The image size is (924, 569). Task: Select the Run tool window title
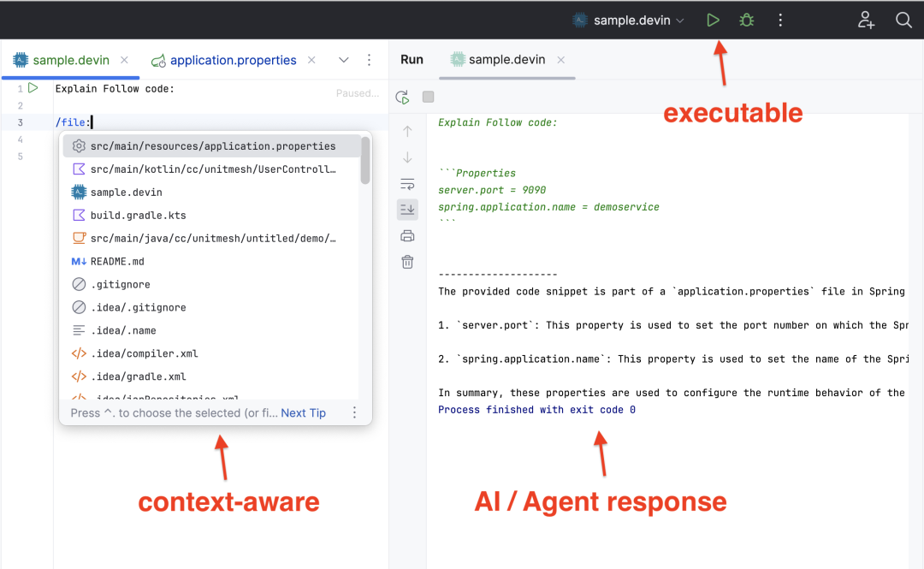coord(412,60)
